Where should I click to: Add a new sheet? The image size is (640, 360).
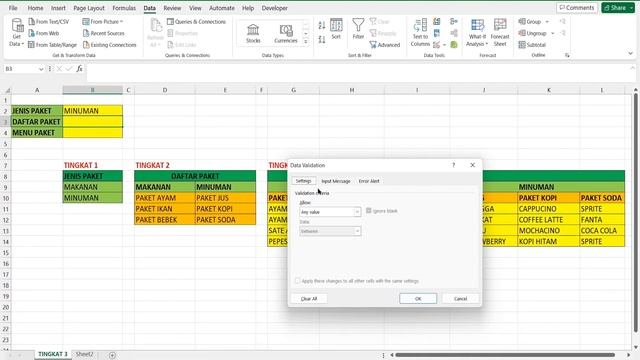112,355
